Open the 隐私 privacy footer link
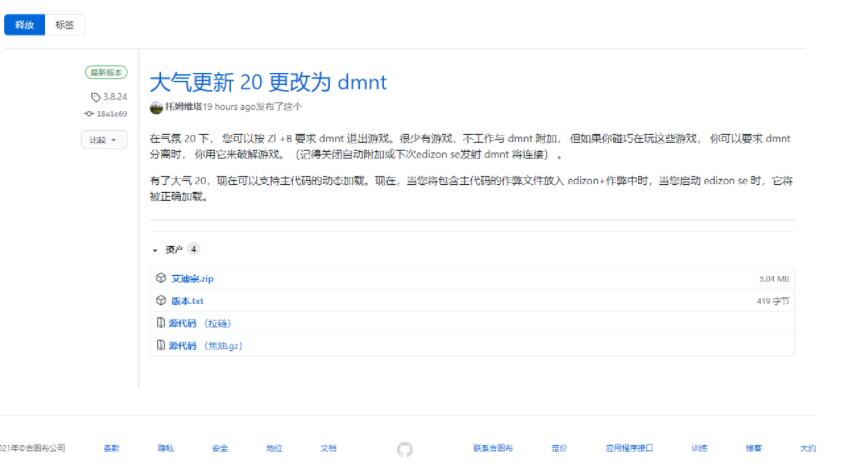Image resolution: width=859 pixels, height=474 pixels. [x=166, y=448]
